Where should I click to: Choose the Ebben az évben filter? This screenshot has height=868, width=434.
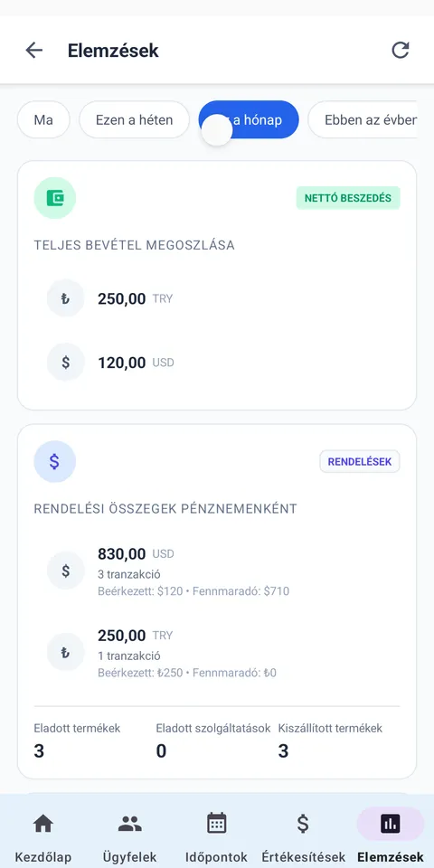point(363,119)
